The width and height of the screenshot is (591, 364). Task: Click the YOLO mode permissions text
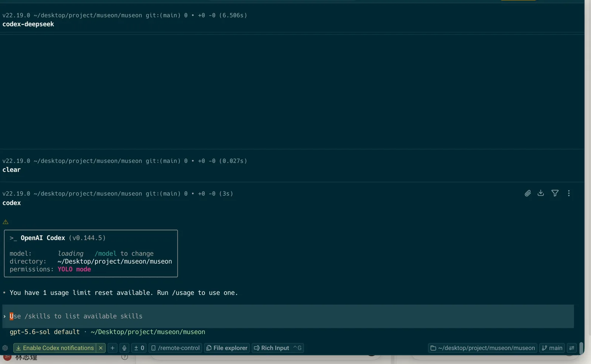[74, 269]
